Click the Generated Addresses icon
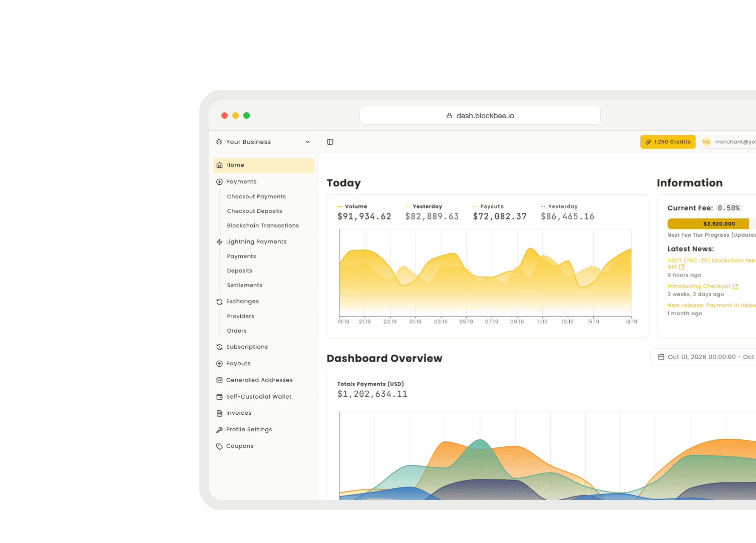Viewport: 756px width, 543px height. click(219, 380)
